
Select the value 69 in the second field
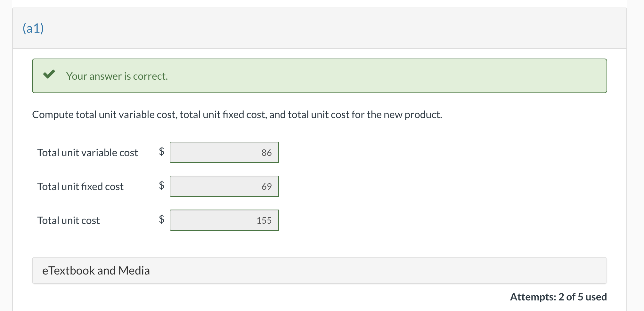click(x=266, y=186)
